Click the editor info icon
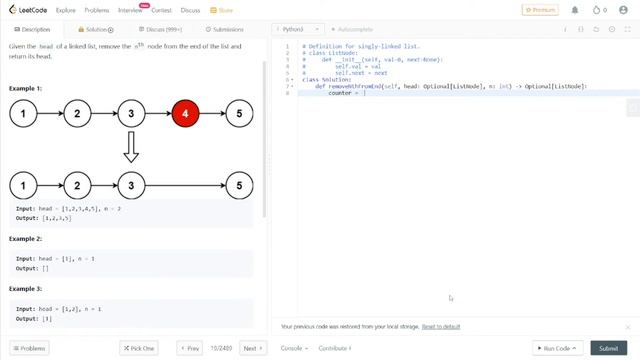 (x=565, y=29)
